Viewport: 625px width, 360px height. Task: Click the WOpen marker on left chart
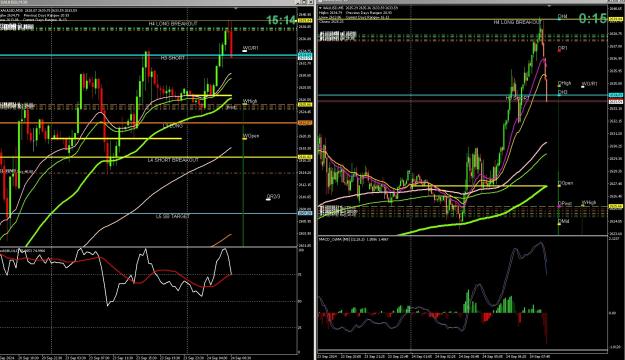(x=251, y=136)
